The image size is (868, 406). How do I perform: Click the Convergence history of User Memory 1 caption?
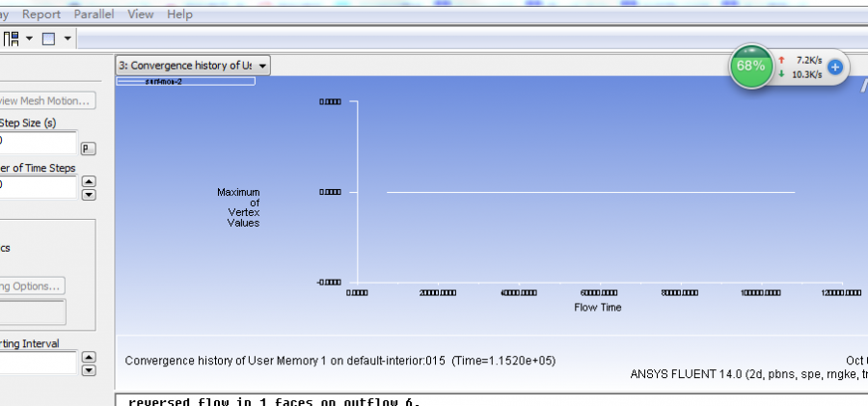(x=340, y=361)
